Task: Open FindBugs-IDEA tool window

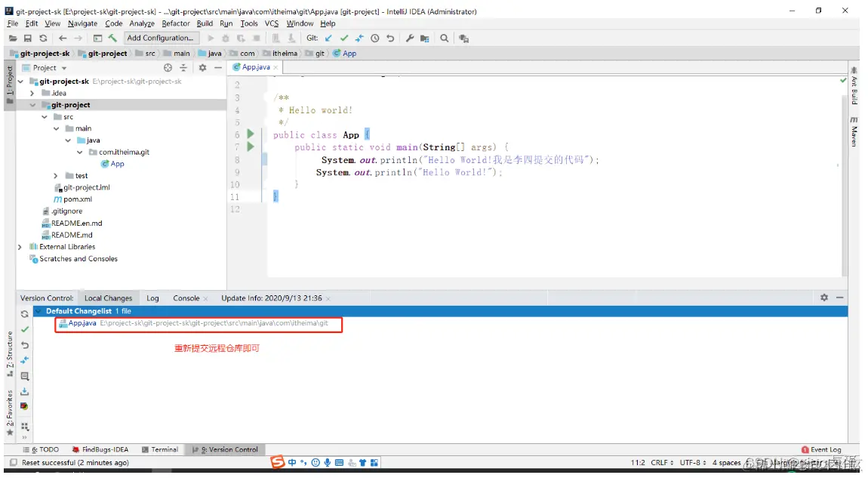Action: point(100,450)
